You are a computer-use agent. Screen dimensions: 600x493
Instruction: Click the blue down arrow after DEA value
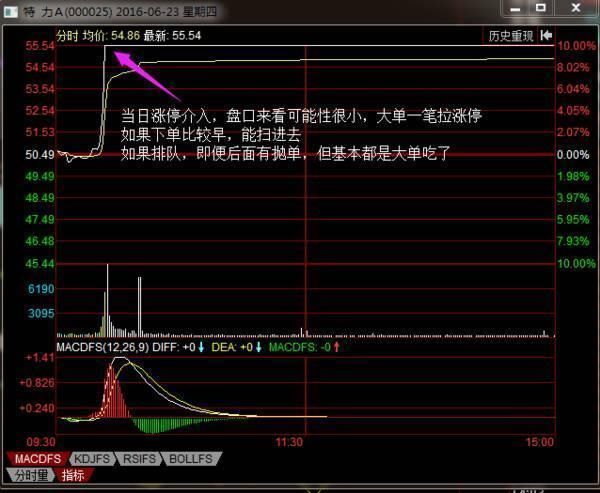pos(258,347)
